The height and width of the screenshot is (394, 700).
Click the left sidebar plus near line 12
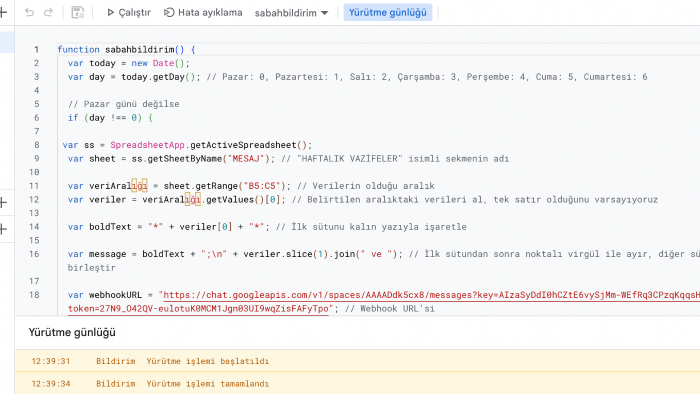click(x=4, y=203)
